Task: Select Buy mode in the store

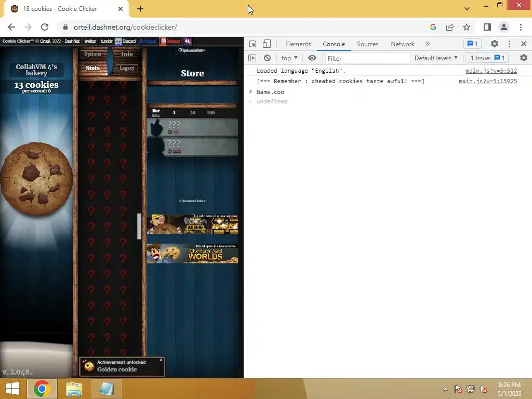Action: tap(156, 111)
